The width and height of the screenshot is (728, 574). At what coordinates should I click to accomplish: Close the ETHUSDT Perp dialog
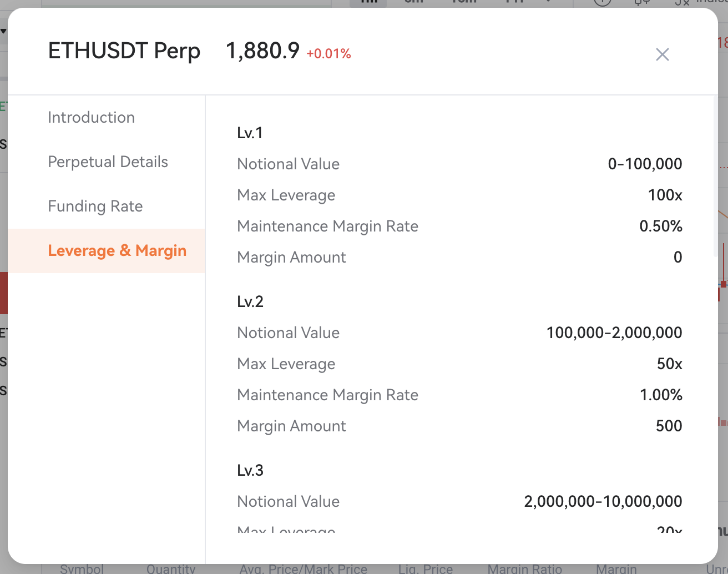(x=662, y=54)
